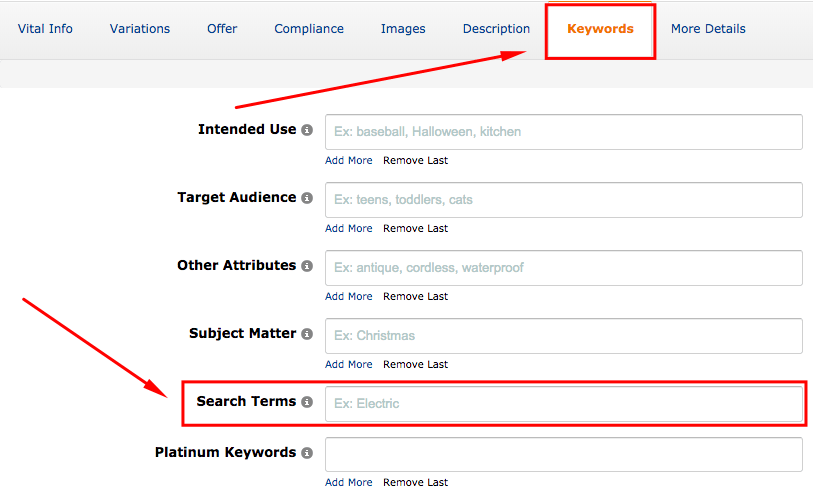813x497 pixels.
Task: Remove Last under Platinum Keywords
Action: point(415,482)
